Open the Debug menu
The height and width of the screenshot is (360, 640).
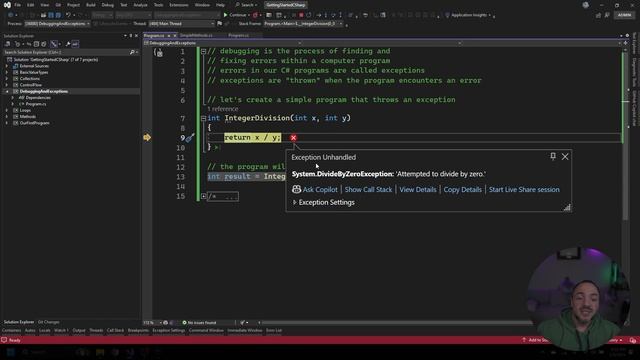108,5
